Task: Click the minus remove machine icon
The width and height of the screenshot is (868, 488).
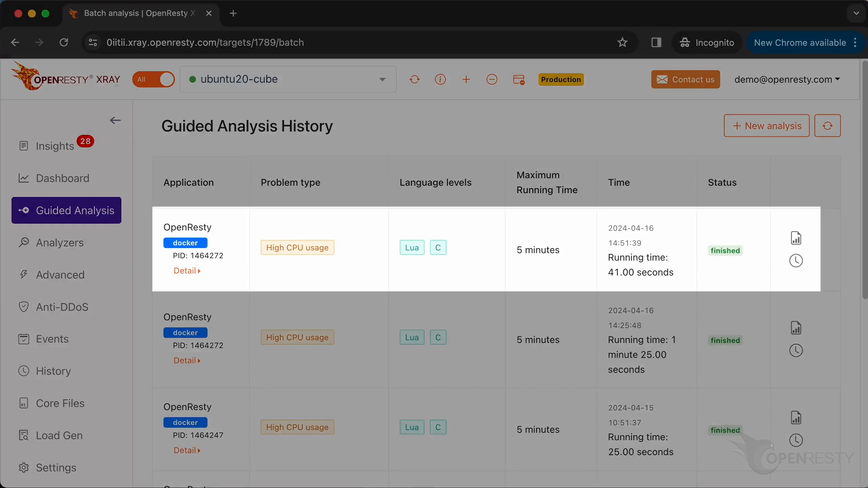Action: (x=492, y=79)
